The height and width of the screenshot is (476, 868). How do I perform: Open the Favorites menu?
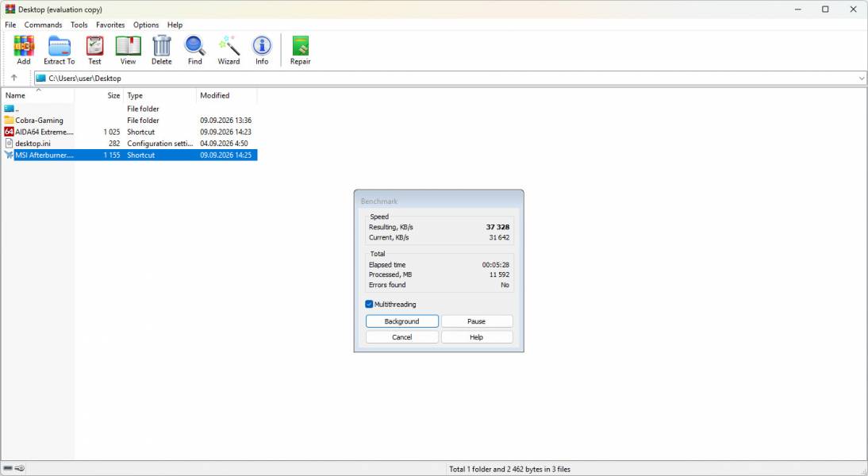point(110,25)
